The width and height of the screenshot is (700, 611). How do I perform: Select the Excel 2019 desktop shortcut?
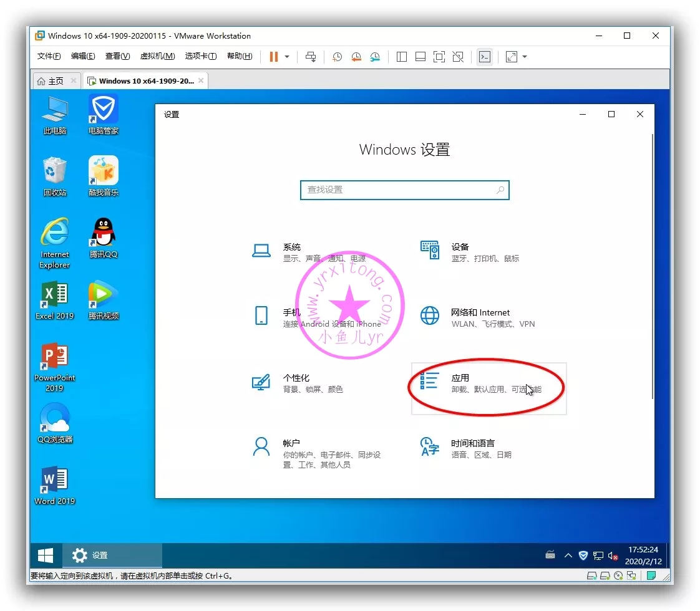tap(55, 301)
